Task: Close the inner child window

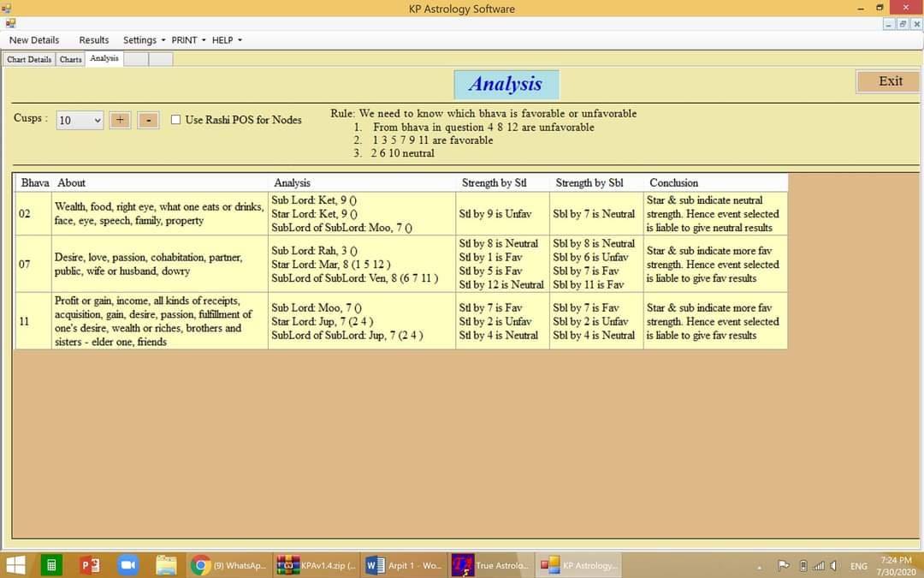Action: pos(916,24)
